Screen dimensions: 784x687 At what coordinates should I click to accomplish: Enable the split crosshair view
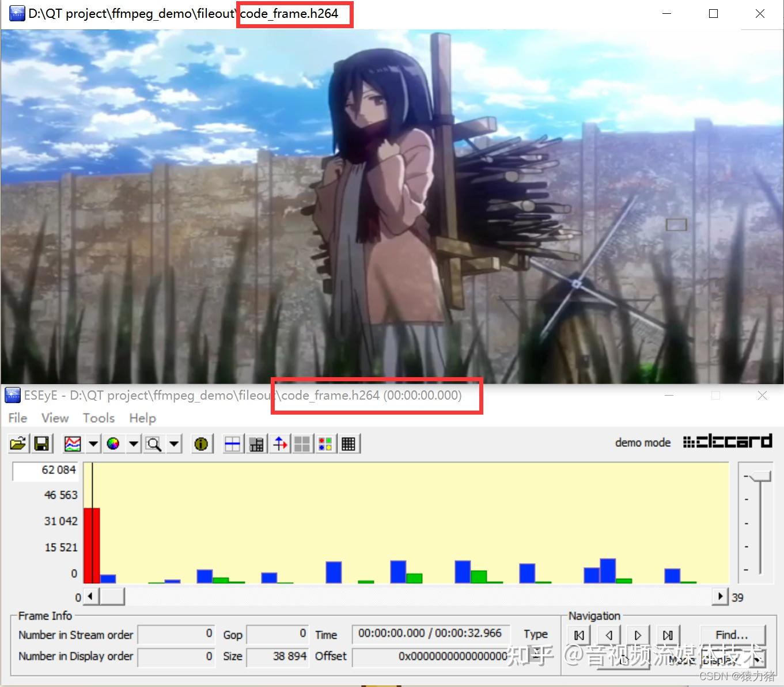(233, 443)
